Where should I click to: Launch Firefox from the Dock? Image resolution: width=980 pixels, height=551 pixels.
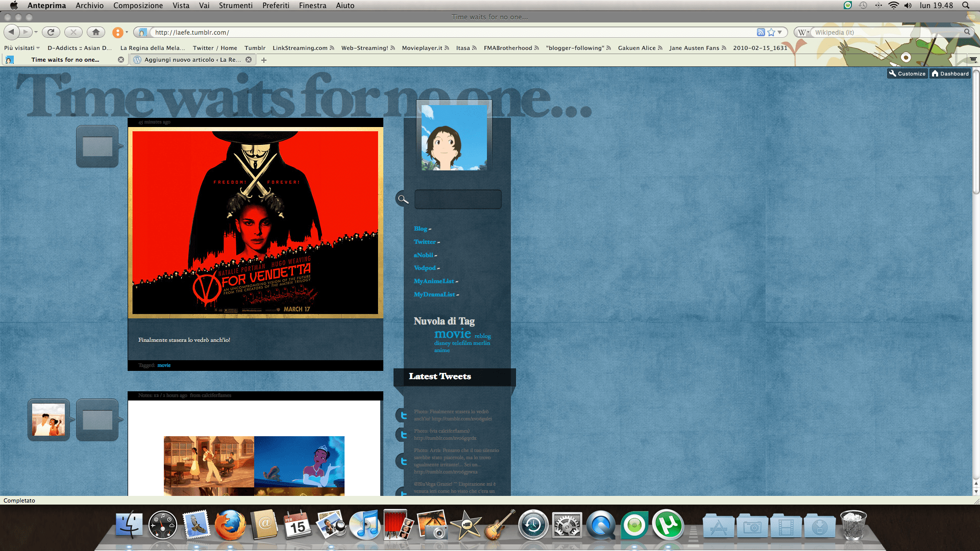(230, 525)
